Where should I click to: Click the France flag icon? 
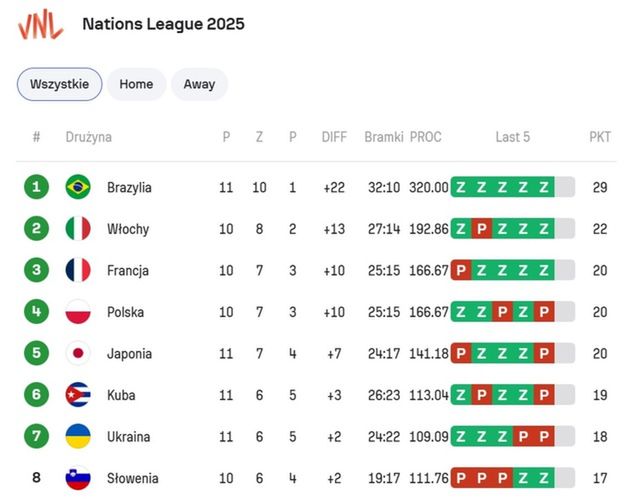point(78,270)
